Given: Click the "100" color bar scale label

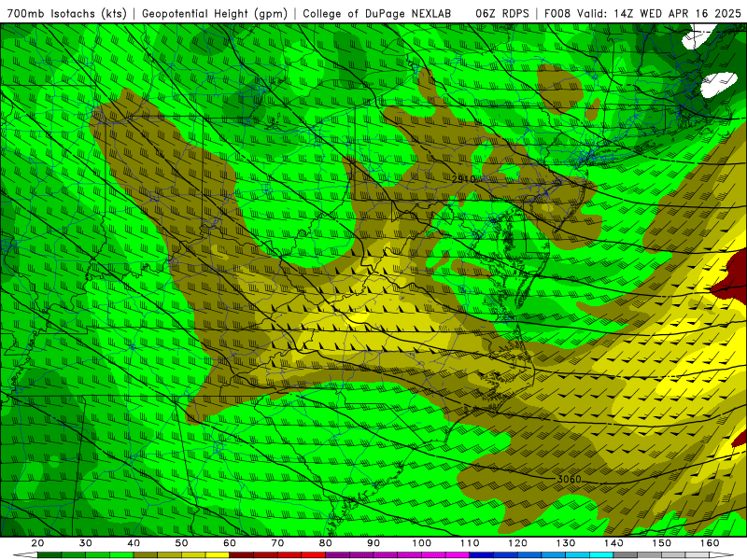Looking at the screenshot, I should click(421, 543).
